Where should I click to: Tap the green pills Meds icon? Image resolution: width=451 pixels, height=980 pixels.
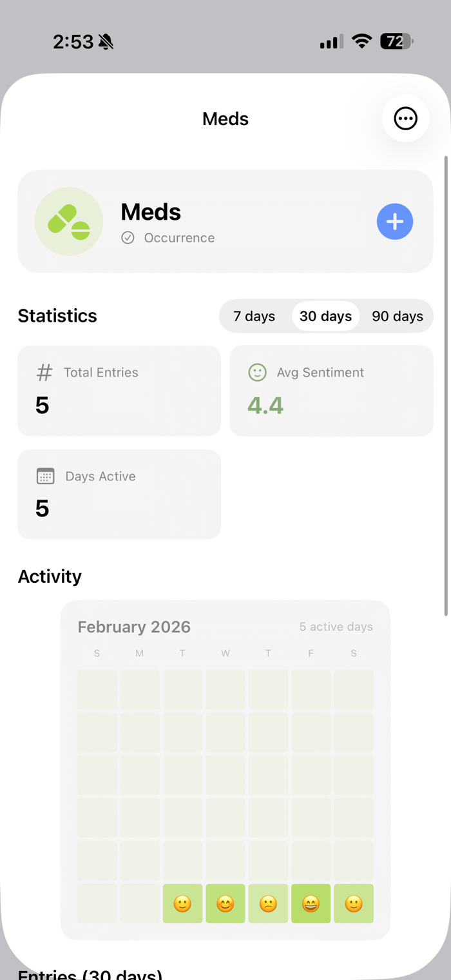69,222
